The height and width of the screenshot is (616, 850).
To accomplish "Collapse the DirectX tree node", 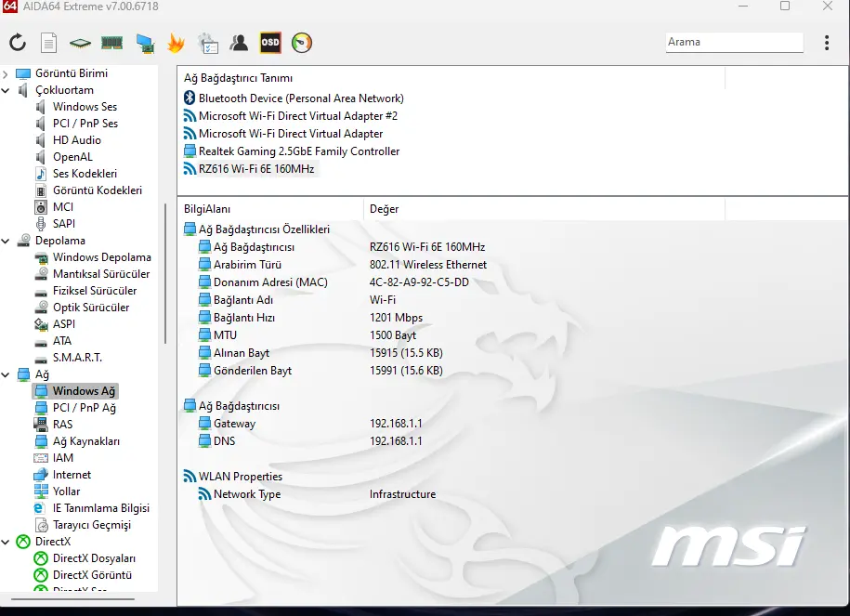I will pyautogui.click(x=6, y=542).
